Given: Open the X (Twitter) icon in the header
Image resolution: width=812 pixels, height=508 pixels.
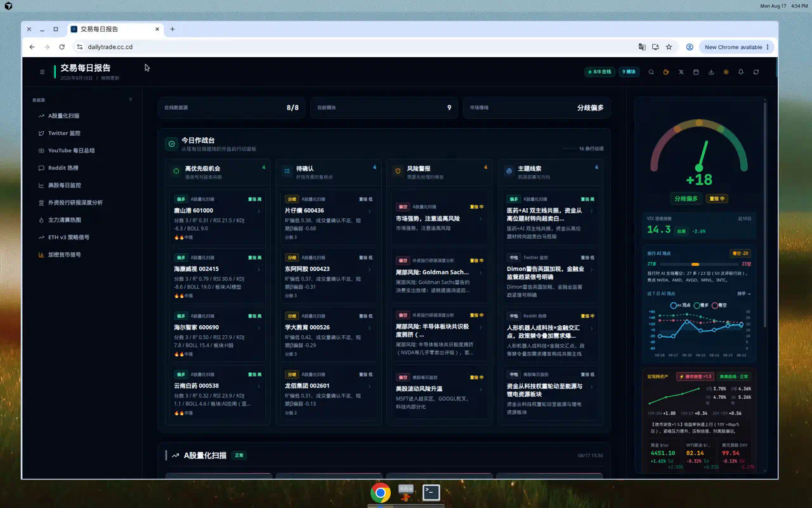Looking at the screenshot, I should coord(681,72).
